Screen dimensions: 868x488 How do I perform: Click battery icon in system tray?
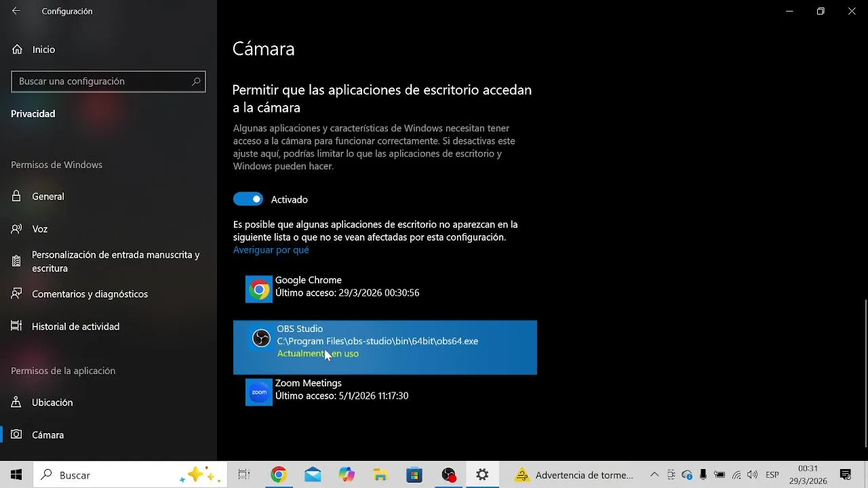tap(719, 475)
